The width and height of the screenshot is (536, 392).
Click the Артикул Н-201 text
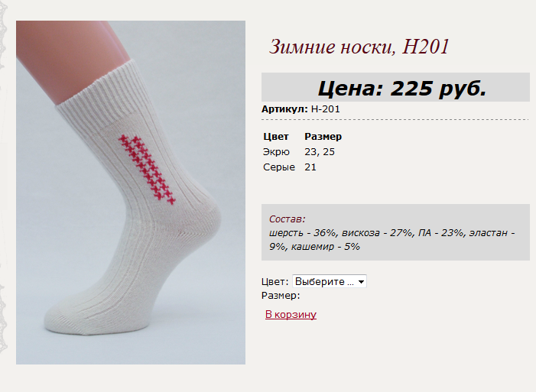point(300,109)
